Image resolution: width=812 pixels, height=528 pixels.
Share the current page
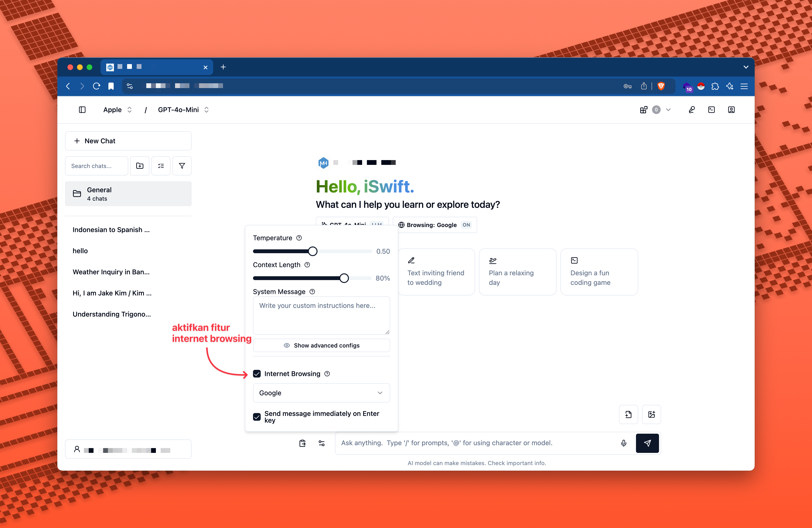click(644, 86)
